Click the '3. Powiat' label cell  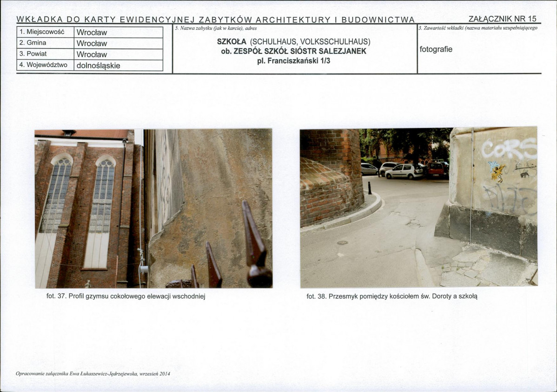[x=33, y=54]
